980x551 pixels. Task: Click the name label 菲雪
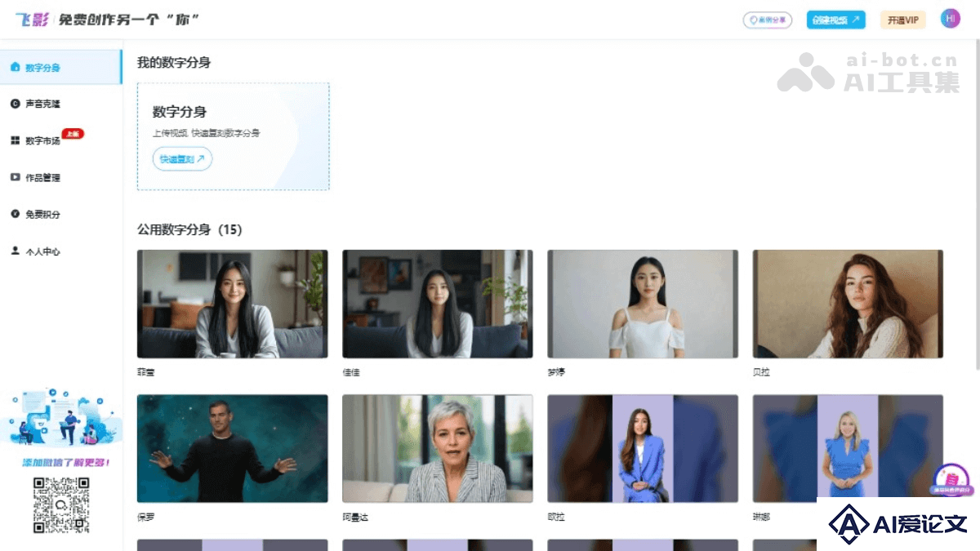pyautogui.click(x=145, y=372)
